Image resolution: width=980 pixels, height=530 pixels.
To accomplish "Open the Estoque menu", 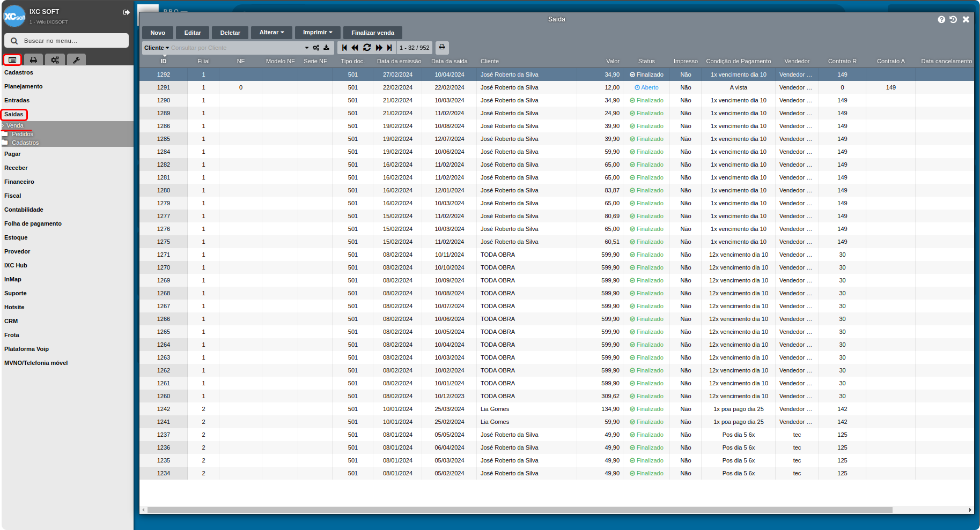I will pyautogui.click(x=16, y=237).
